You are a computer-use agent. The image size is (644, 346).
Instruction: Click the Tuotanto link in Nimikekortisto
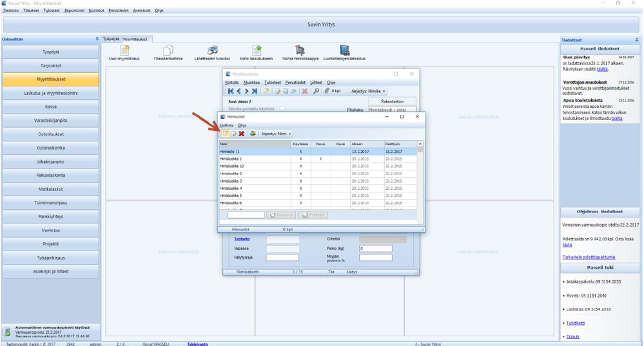tap(242, 239)
